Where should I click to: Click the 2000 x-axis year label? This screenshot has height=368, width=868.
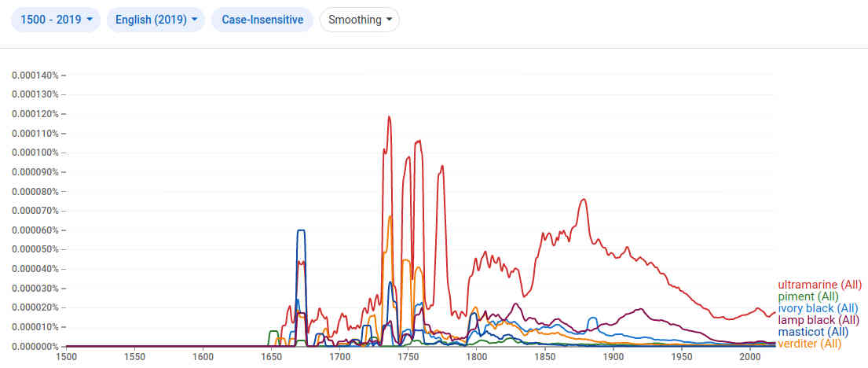pyautogui.click(x=750, y=356)
